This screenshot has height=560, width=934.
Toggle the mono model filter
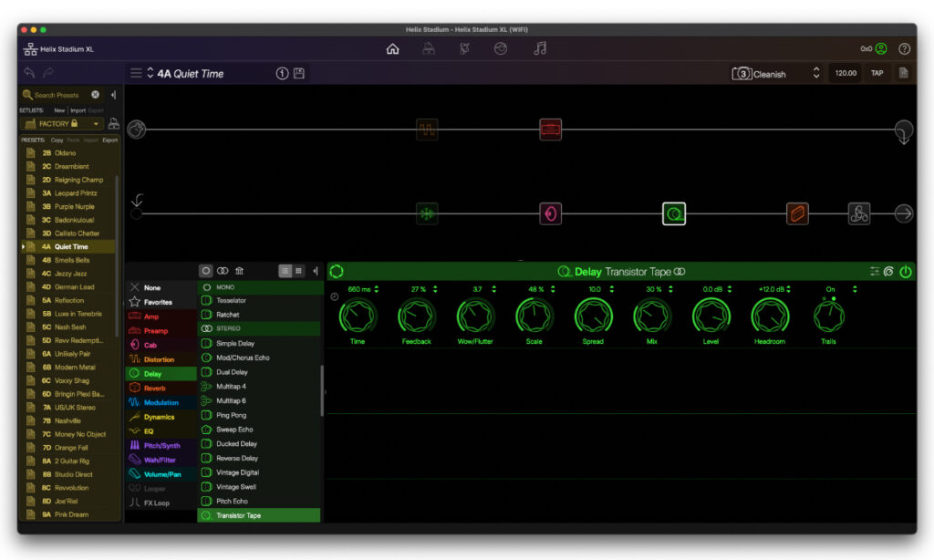click(206, 271)
